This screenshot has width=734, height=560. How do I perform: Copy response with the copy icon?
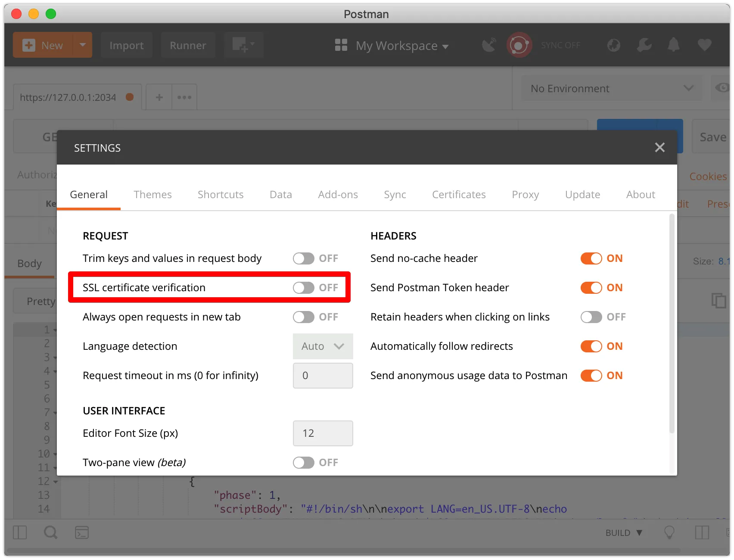[x=718, y=300]
